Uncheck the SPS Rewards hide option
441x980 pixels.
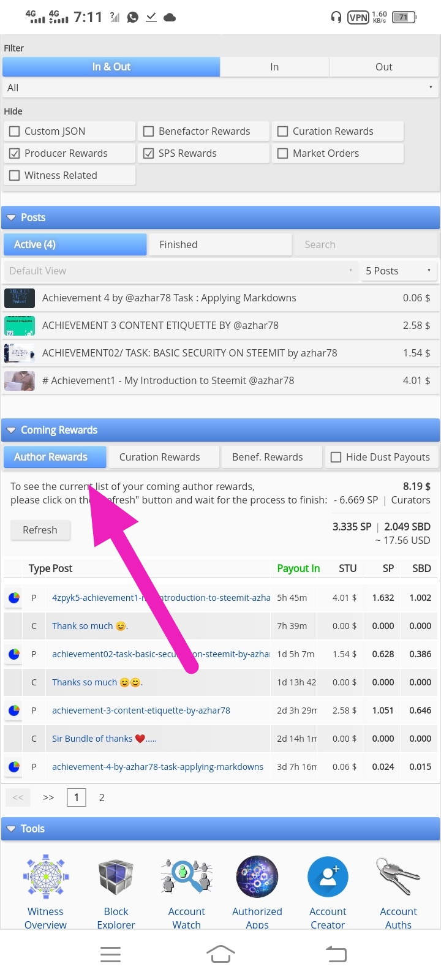[148, 153]
